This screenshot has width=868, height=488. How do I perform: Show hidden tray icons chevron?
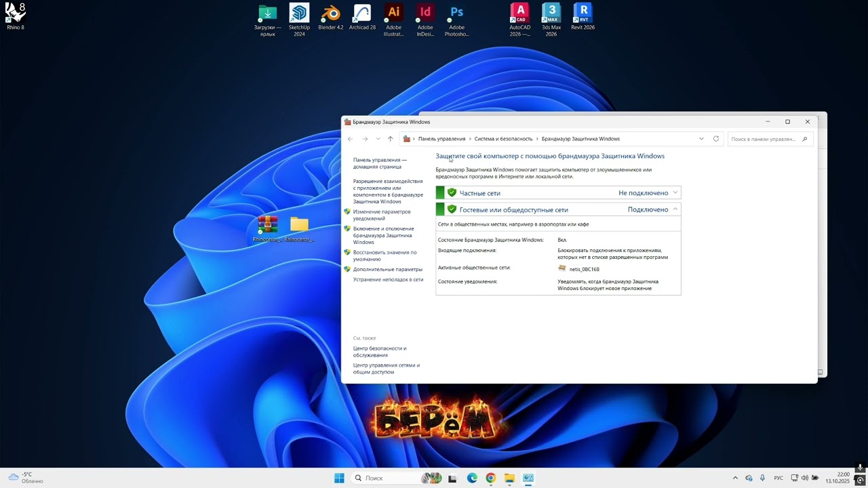click(735, 478)
